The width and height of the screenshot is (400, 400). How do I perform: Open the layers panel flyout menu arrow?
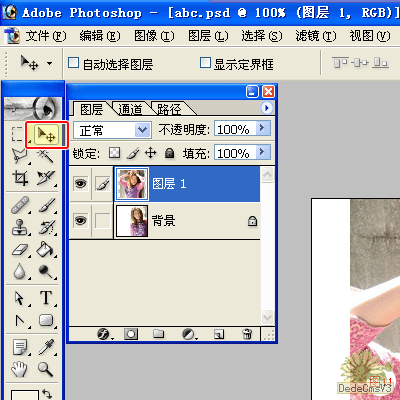(267, 108)
